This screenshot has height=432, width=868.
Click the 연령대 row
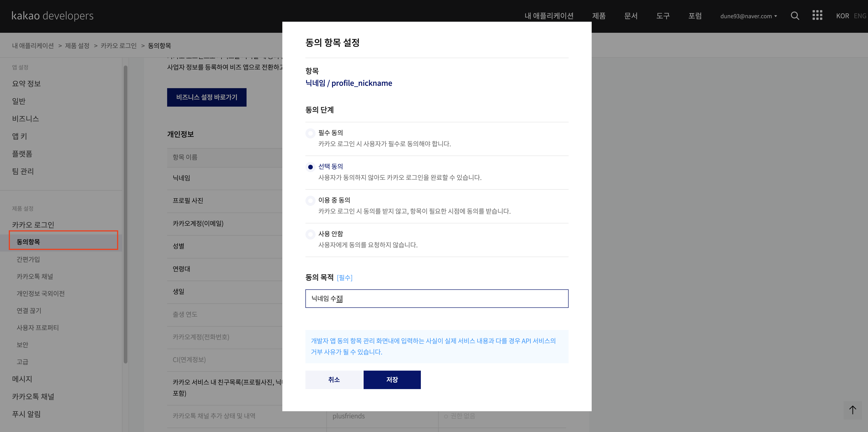224,269
